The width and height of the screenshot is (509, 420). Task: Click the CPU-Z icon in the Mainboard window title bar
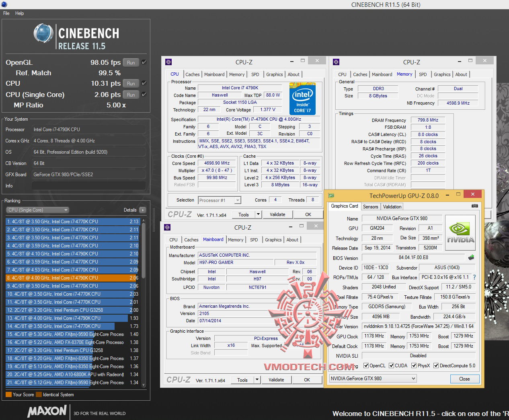click(x=167, y=227)
